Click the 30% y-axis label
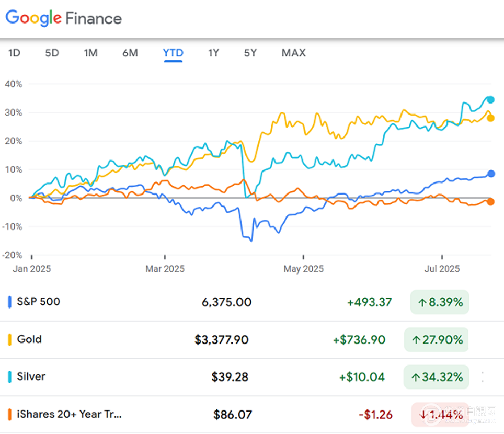This screenshot has height=434, width=504. point(14,112)
